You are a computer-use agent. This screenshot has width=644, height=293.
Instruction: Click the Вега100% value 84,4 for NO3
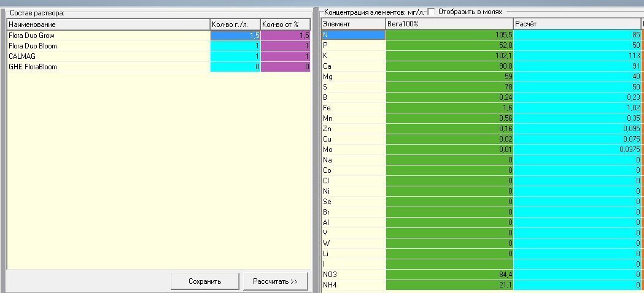tap(449, 275)
